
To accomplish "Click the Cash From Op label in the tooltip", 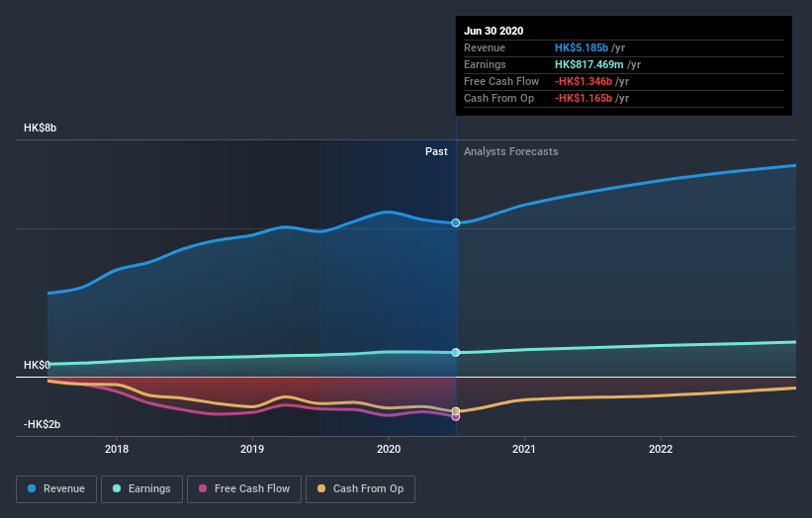I will tap(498, 98).
